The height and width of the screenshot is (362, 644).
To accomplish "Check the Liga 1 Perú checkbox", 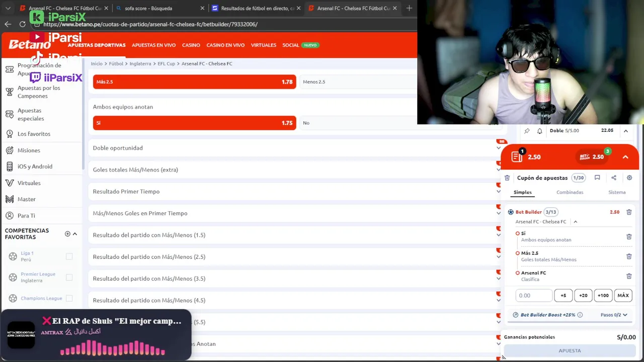I will pyautogui.click(x=69, y=256).
